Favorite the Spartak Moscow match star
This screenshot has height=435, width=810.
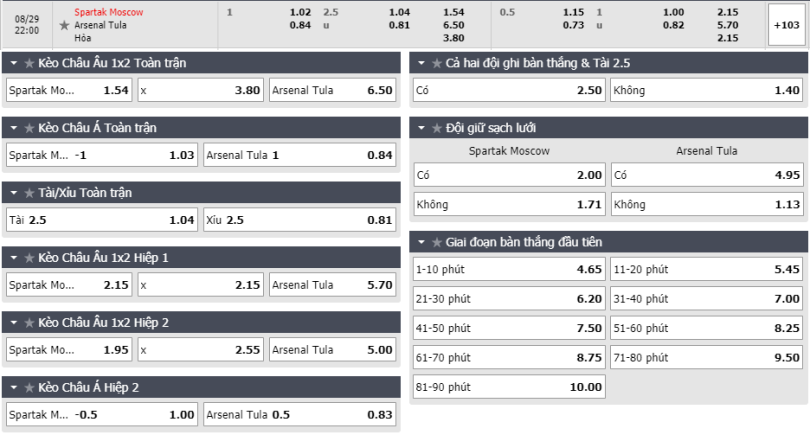click(x=64, y=25)
